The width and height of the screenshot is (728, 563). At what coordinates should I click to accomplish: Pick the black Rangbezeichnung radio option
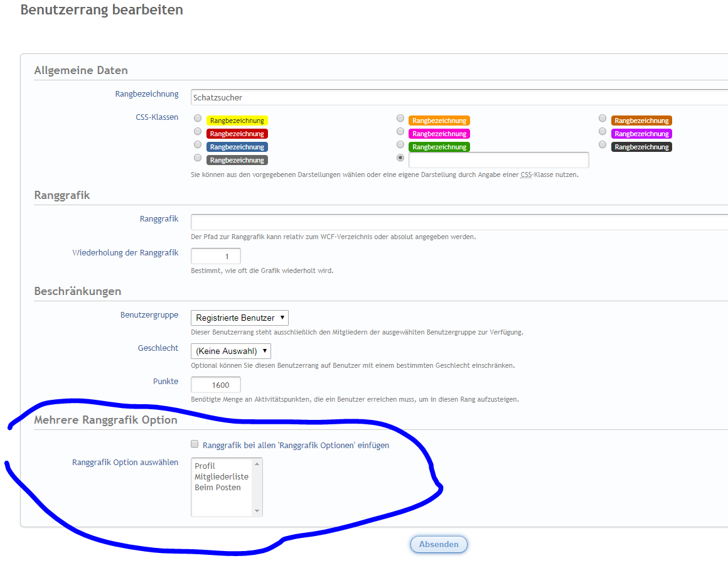click(602, 145)
